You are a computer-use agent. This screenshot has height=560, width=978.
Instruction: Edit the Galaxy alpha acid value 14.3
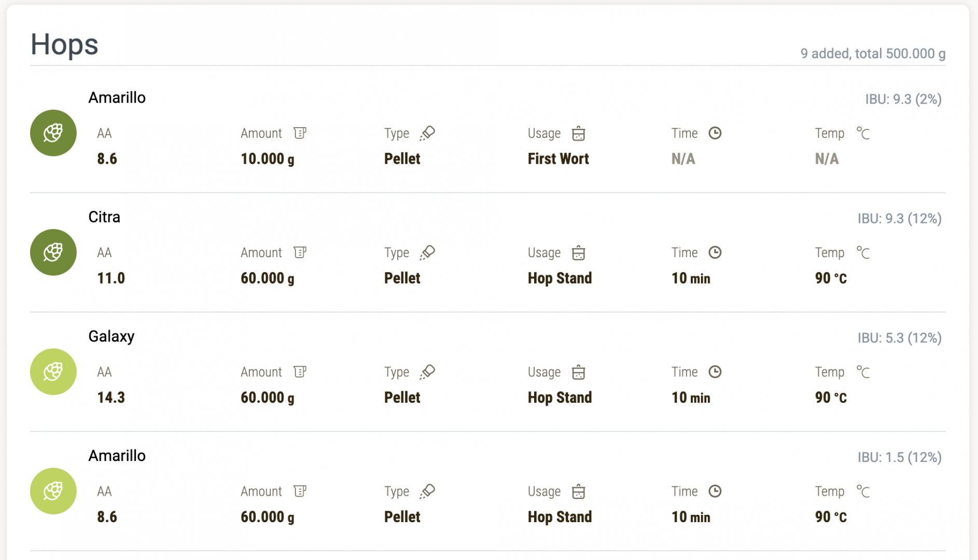(x=111, y=398)
